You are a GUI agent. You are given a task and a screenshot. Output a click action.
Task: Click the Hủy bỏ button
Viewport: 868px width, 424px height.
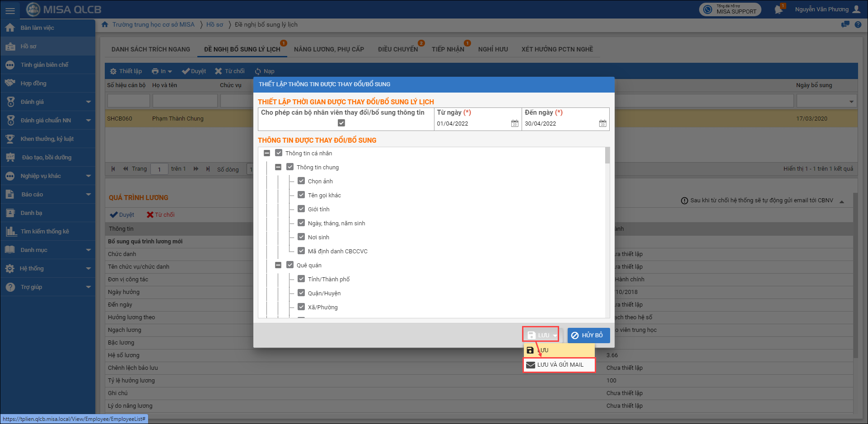click(x=588, y=335)
